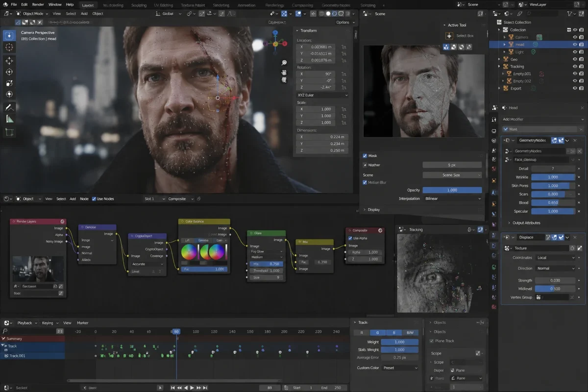Open the File menu
588x392 pixels.
pyautogui.click(x=13, y=4)
